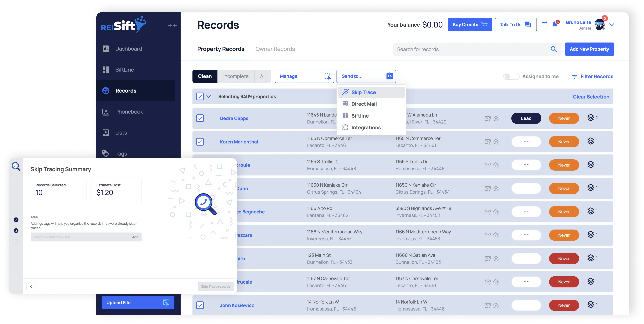
Task: Collapse sidebar with arrows icon
Action: pyautogui.click(x=172, y=26)
